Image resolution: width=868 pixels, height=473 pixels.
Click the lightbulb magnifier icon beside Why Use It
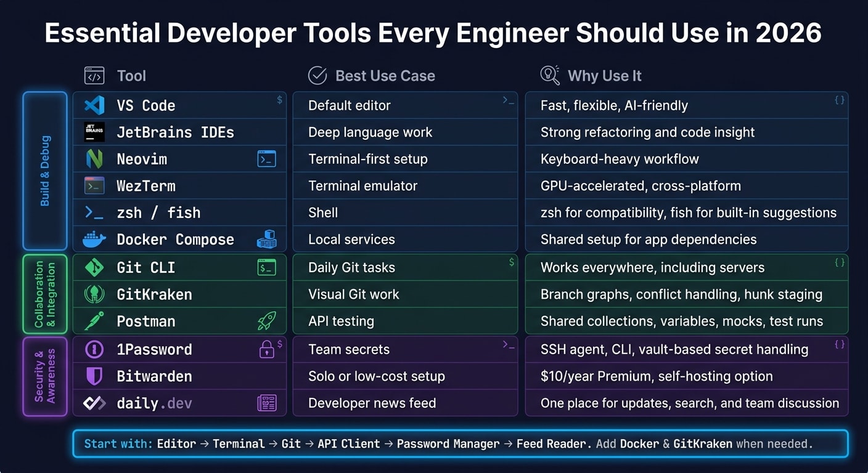point(550,75)
